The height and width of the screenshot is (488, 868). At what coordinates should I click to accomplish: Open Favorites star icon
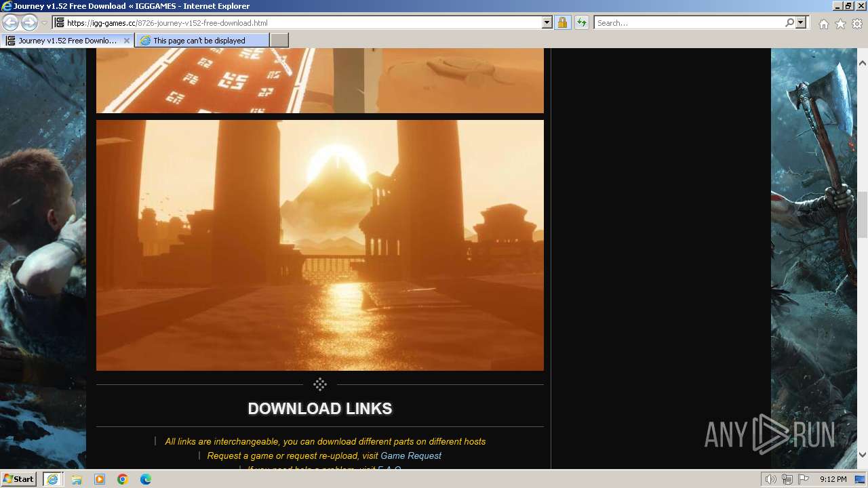tap(840, 24)
